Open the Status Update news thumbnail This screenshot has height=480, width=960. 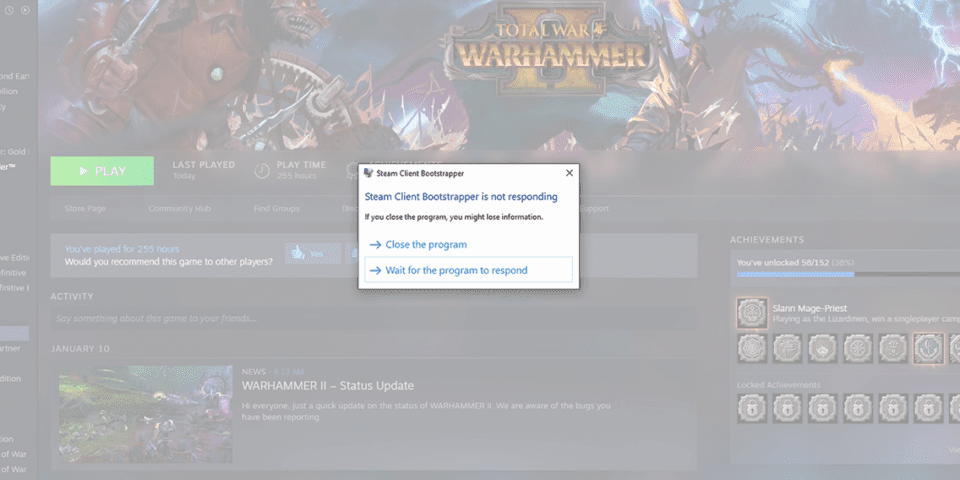[x=146, y=414]
